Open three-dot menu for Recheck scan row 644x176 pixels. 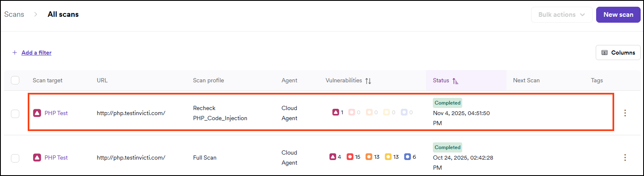coord(625,113)
